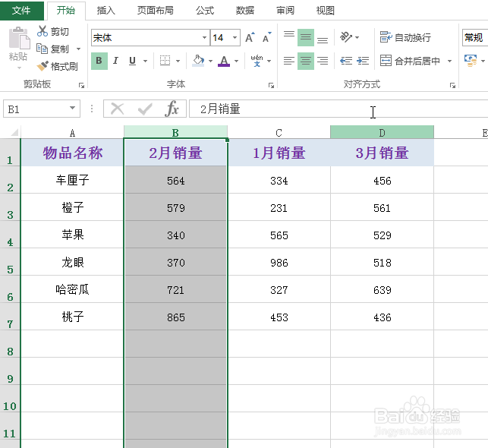Click the Paste (粘贴) icon

pyautogui.click(x=19, y=38)
